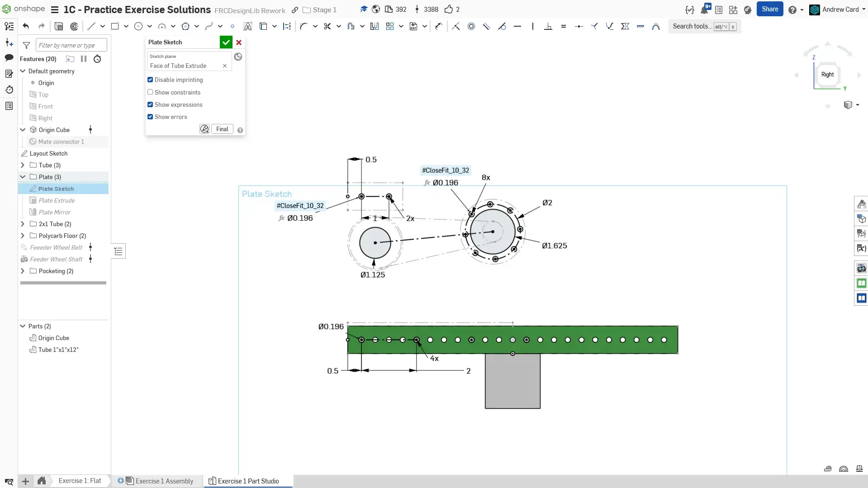Screen dimensions: 868x488
Task: Click the Sketch fillet tool
Action: 304,26
